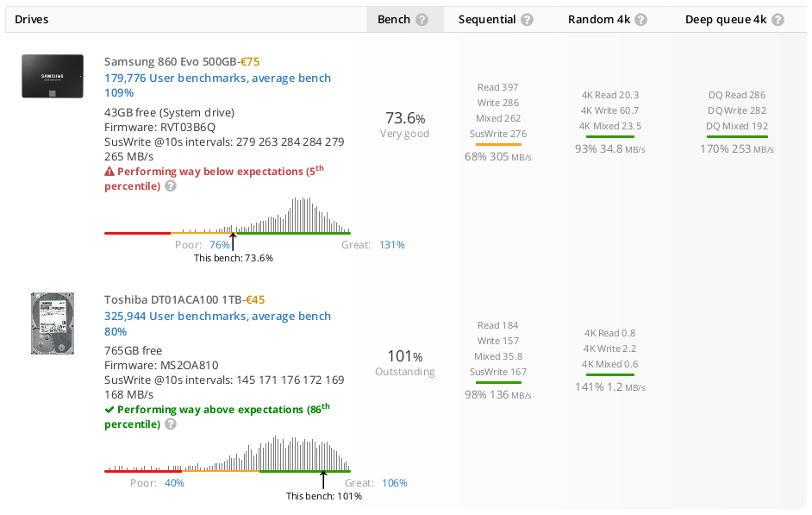Click the help icon after Deep queue 4k
812x515 pixels.
(x=778, y=20)
